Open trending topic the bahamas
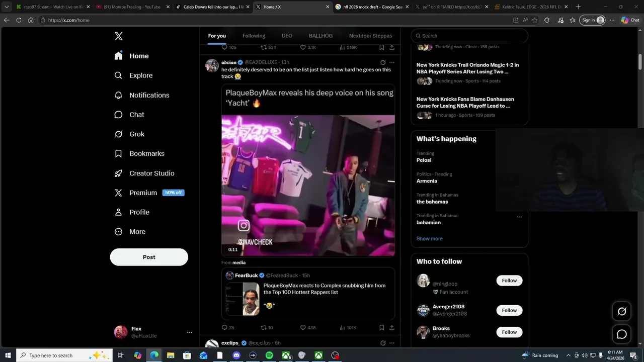 (x=432, y=202)
